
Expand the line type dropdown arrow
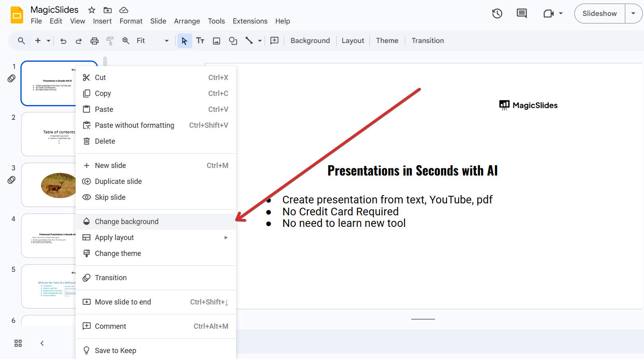[x=260, y=41]
